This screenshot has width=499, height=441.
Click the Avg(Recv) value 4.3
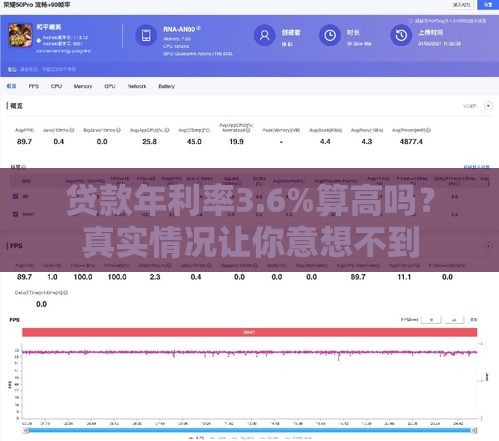[367, 142]
